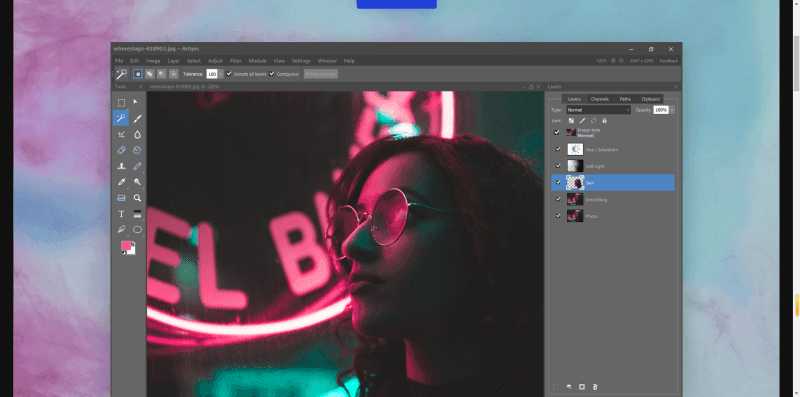Click lock position icon
This screenshot has width=800, height=397.
[593, 121]
